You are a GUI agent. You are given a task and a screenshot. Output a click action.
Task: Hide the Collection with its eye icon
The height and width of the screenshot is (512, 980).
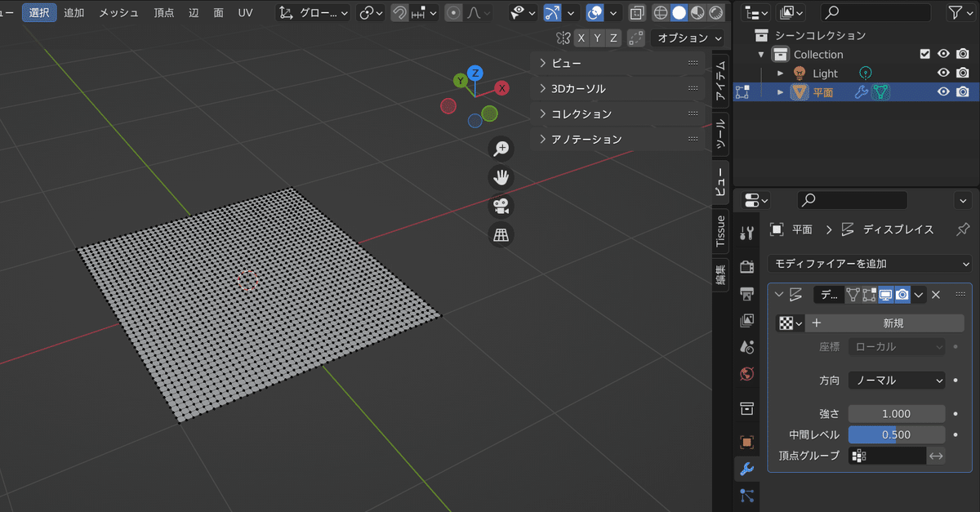coord(943,55)
